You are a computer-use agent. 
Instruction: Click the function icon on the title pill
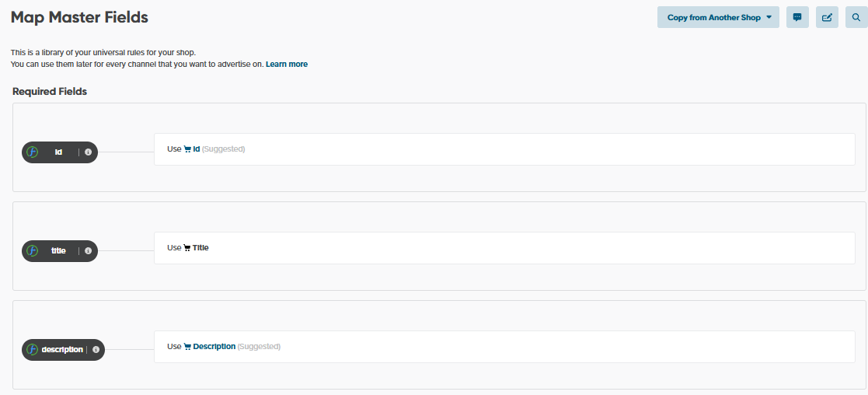[x=33, y=251]
